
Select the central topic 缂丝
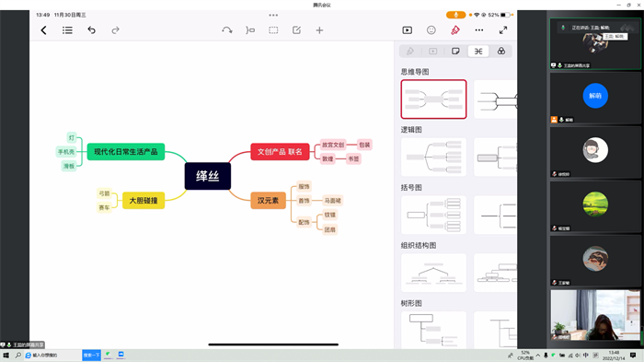207,176
